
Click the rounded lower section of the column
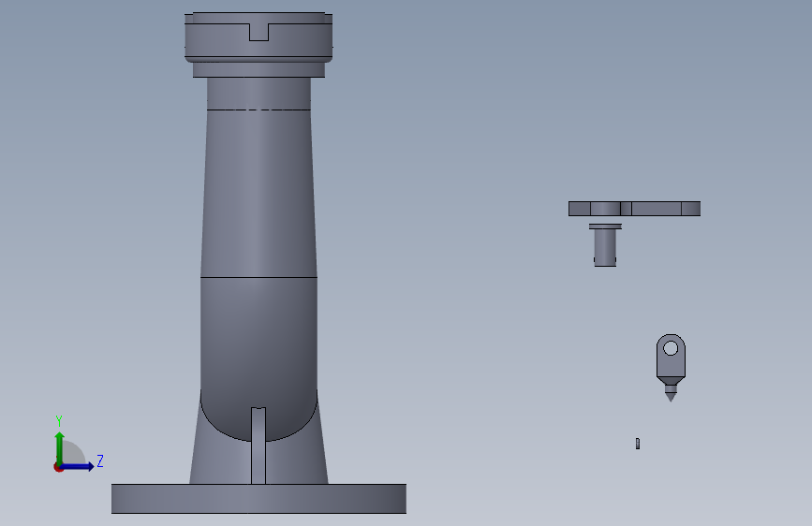pos(258,358)
